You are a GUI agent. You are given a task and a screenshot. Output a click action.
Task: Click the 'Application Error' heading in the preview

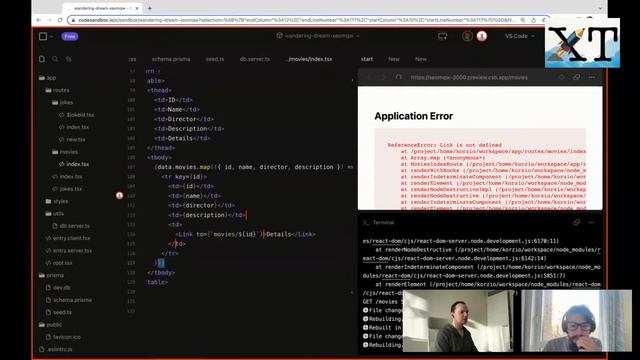pyautogui.click(x=413, y=116)
